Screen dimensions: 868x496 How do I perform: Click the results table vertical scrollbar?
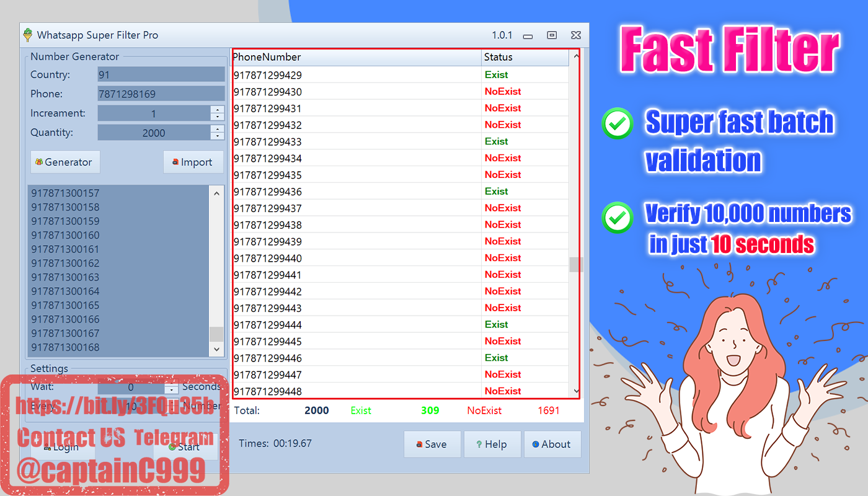click(x=575, y=263)
